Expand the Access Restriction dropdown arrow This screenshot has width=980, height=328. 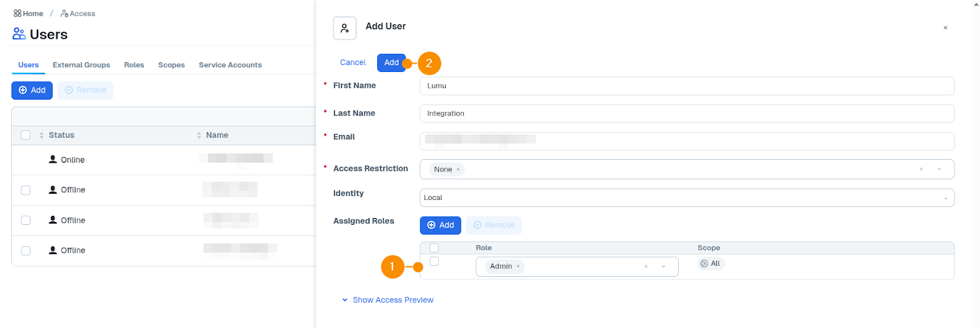pos(939,170)
